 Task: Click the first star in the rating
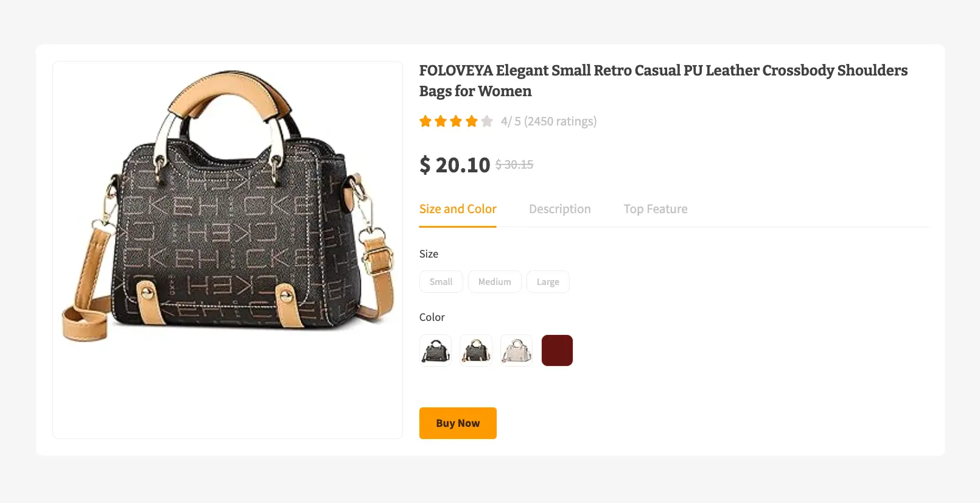[x=425, y=121]
